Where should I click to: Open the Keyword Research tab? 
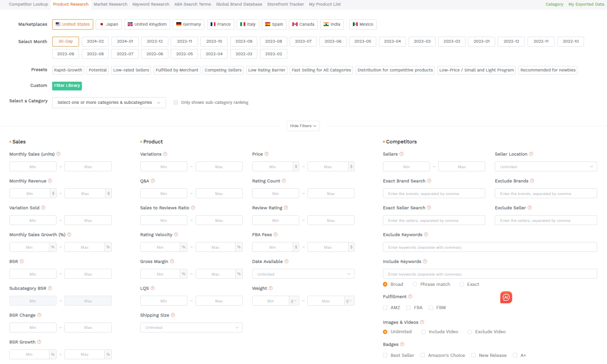pyautogui.click(x=151, y=4)
